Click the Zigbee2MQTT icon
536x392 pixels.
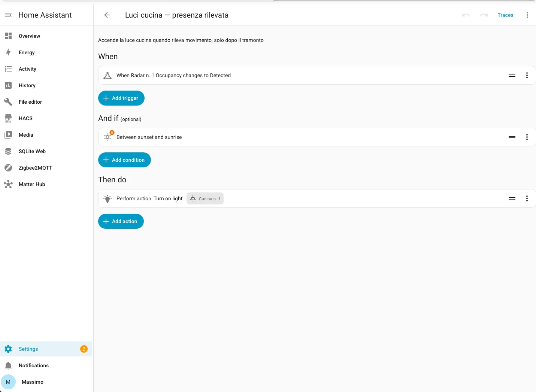pos(8,168)
